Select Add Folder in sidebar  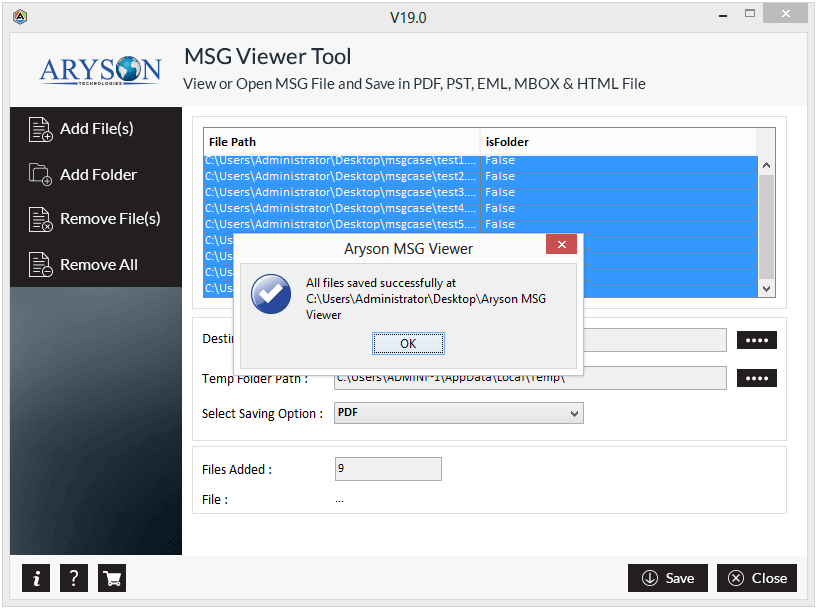[96, 175]
